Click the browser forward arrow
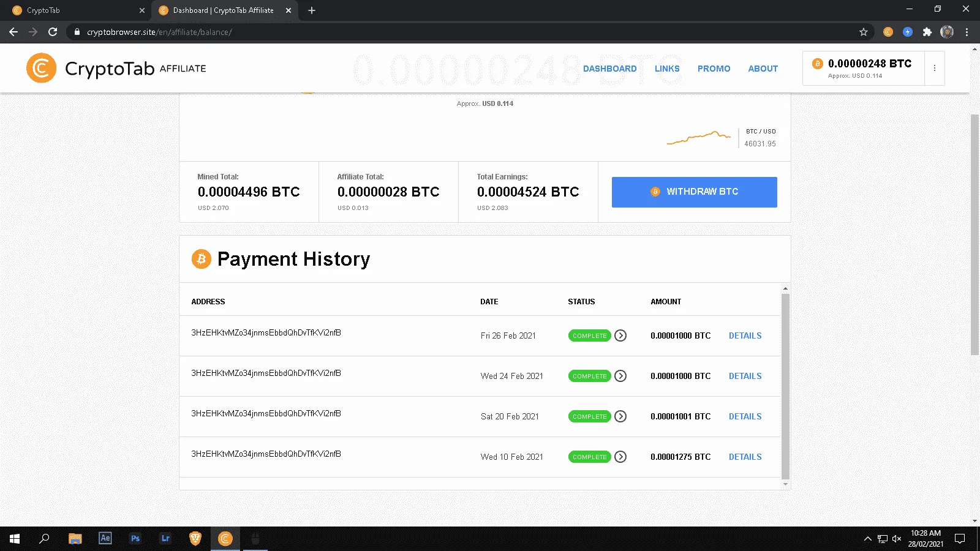Viewport: 980px width, 551px height. pos(33,32)
